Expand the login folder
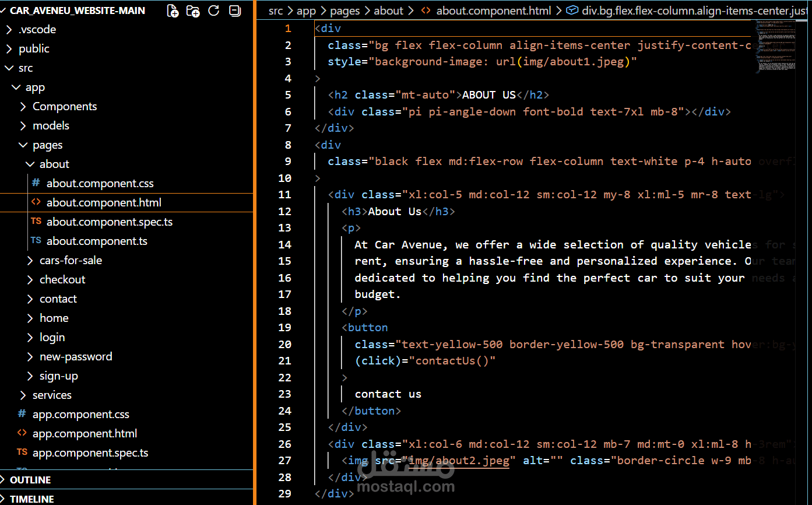 [x=52, y=337]
